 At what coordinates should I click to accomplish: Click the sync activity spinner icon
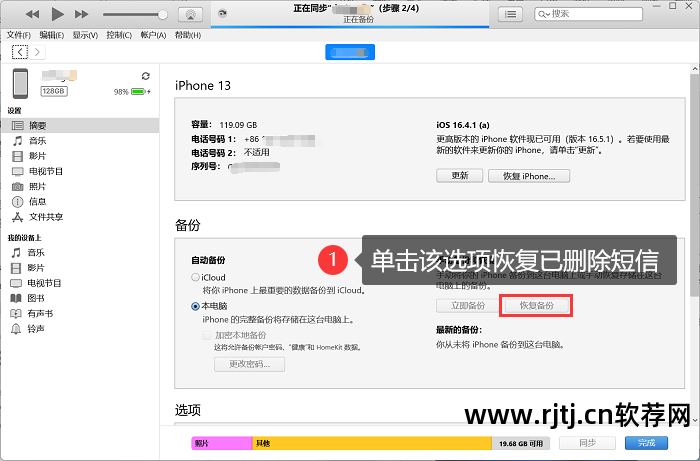pyautogui.click(x=222, y=13)
